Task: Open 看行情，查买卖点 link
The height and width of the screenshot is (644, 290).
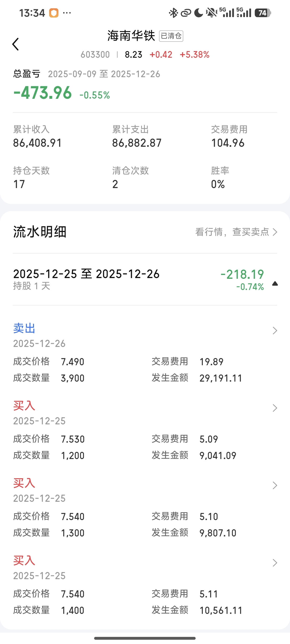Action: [x=236, y=232]
